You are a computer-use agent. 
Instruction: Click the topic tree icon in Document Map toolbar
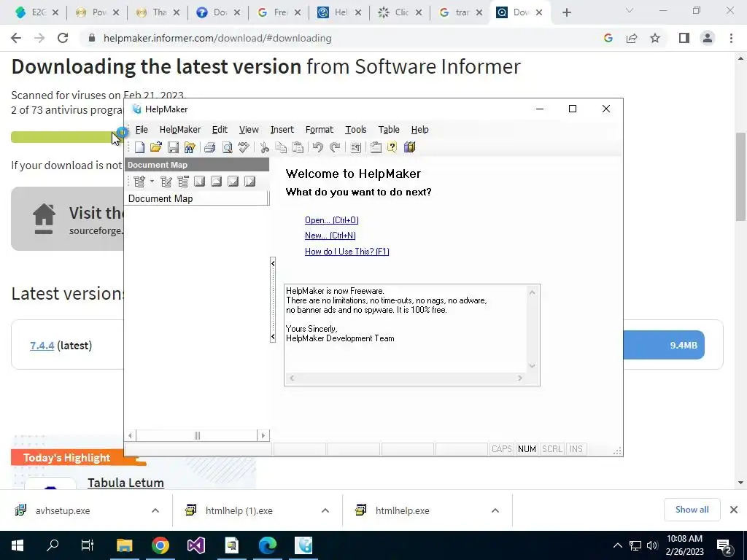[x=183, y=182]
